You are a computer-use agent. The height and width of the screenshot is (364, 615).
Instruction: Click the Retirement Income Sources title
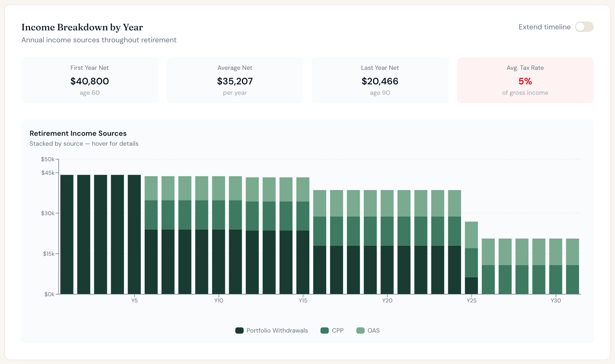[78, 133]
